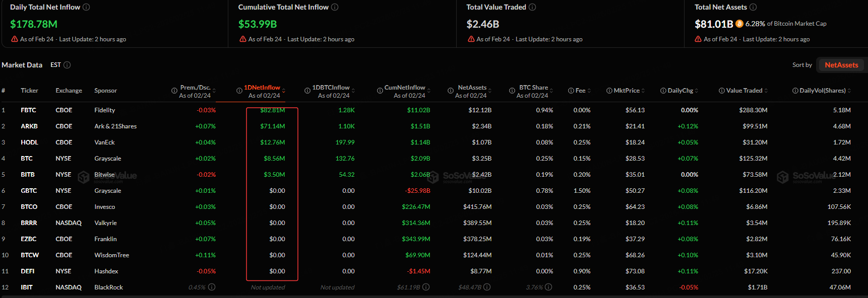Click the orange Bitcoin icon next to 6.28%

739,24
